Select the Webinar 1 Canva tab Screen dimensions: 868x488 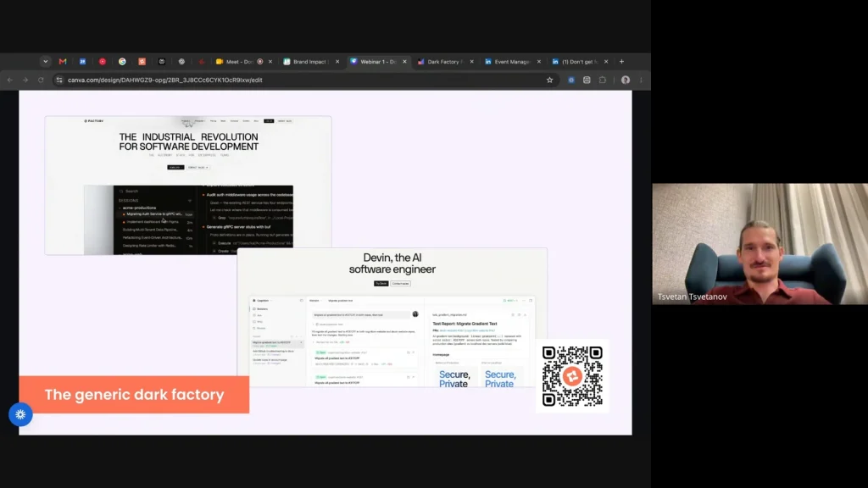(377, 61)
